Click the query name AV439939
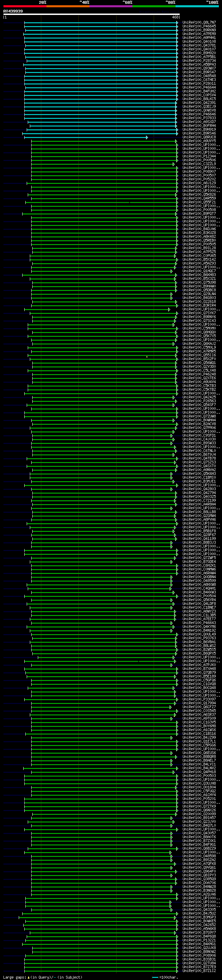The height and width of the screenshot is (980, 222). [13, 11]
